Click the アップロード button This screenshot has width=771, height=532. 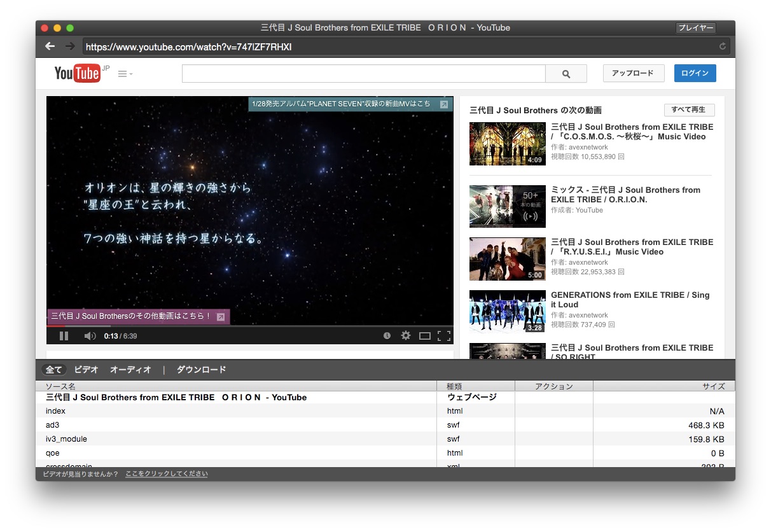pos(634,73)
